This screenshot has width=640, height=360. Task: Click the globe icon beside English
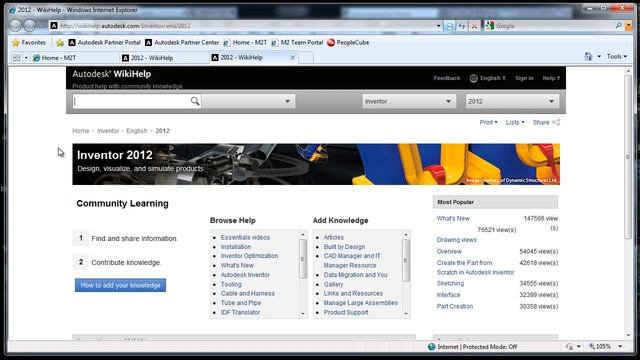click(x=473, y=78)
